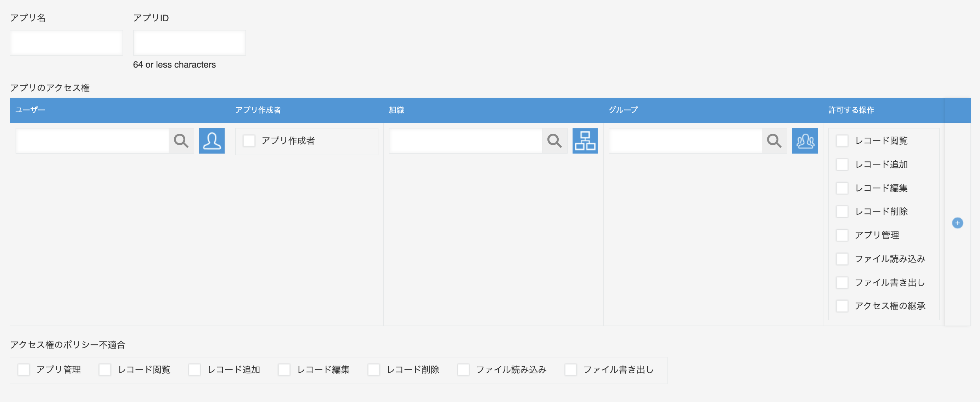Click the search magnifier in the グループ column
The height and width of the screenshot is (402, 980).
(774, 141)
